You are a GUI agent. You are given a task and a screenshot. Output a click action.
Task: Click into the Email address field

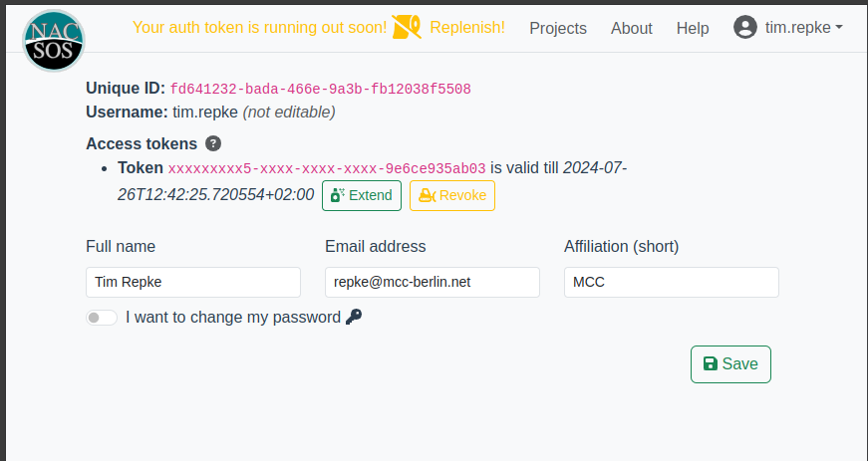433,282
